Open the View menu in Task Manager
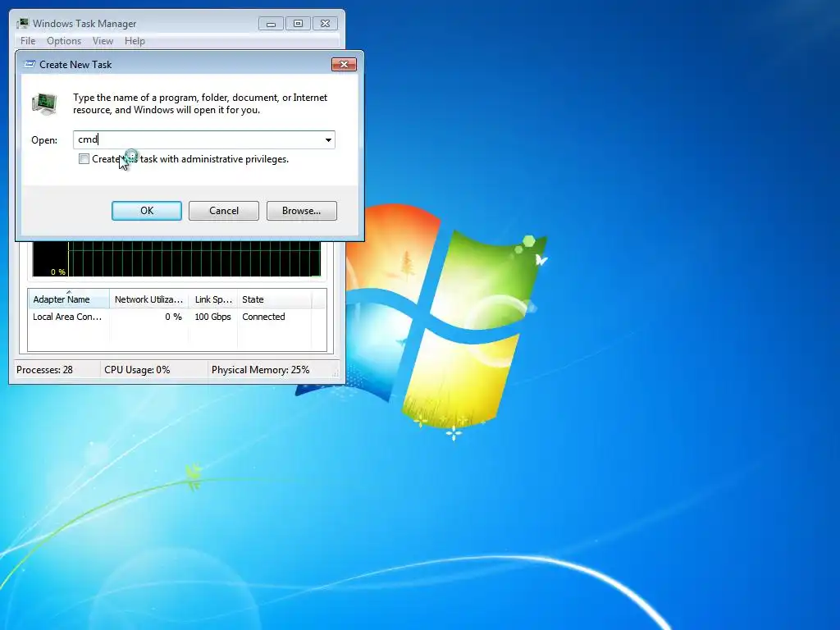The width and height of the screenshot is (840, 630). coord(103,41)
